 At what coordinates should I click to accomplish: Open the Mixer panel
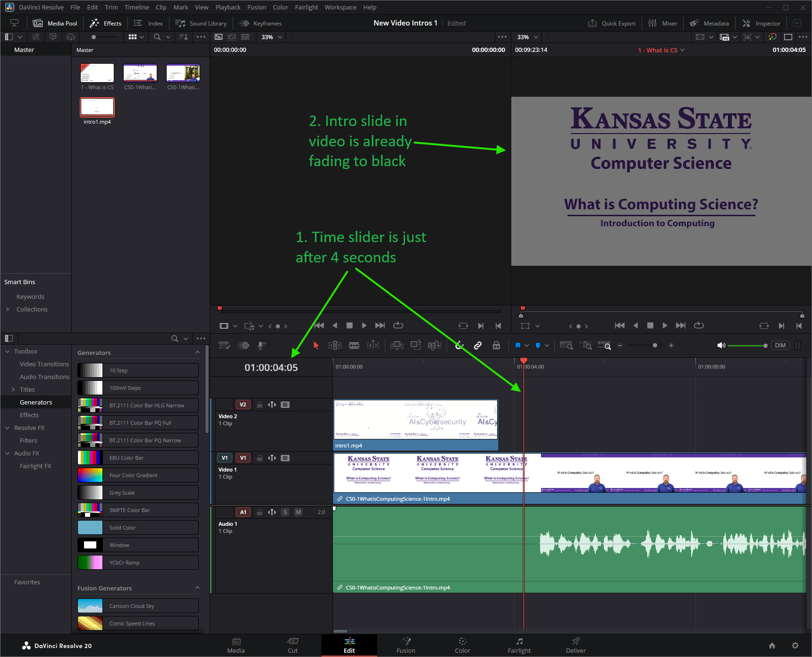pos(663,23)
